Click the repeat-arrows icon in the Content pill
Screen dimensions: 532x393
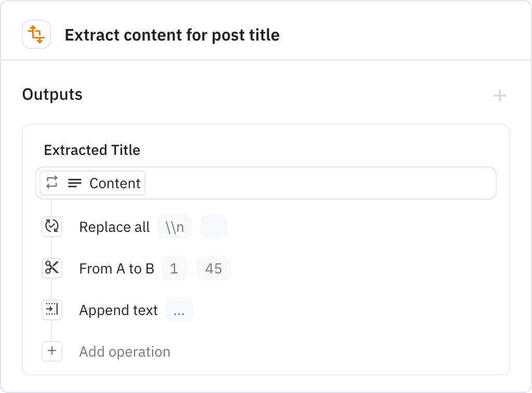coord(52,183)
